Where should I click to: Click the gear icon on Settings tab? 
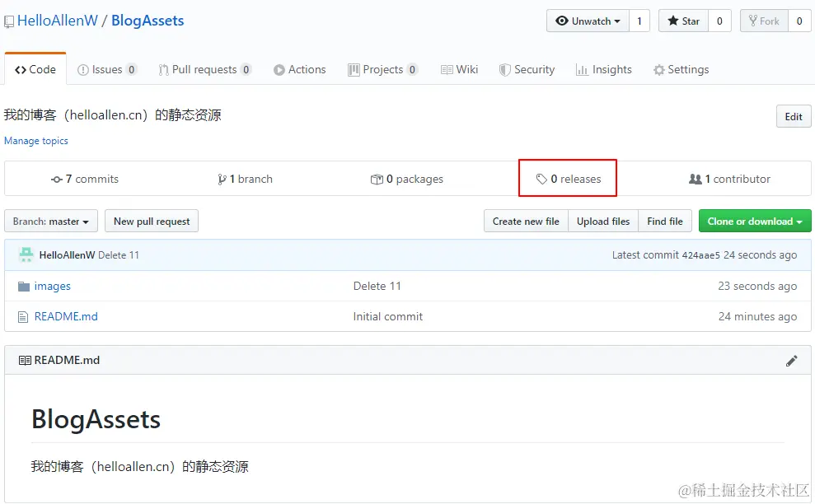[659, 70]
